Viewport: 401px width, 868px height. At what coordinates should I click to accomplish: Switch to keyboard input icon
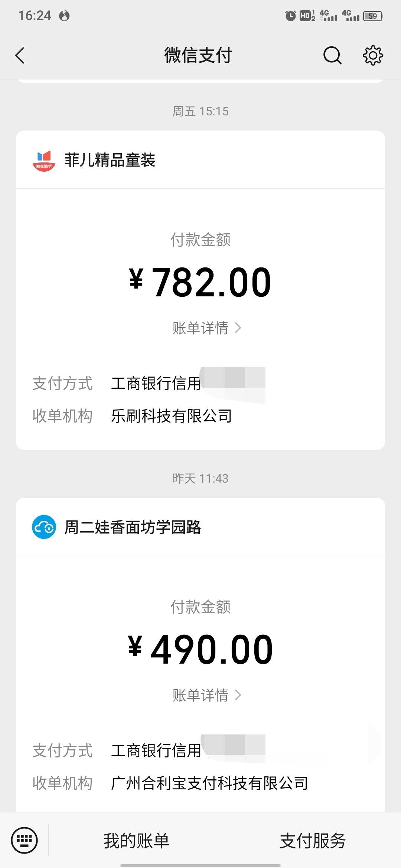[x=24, y=840]
